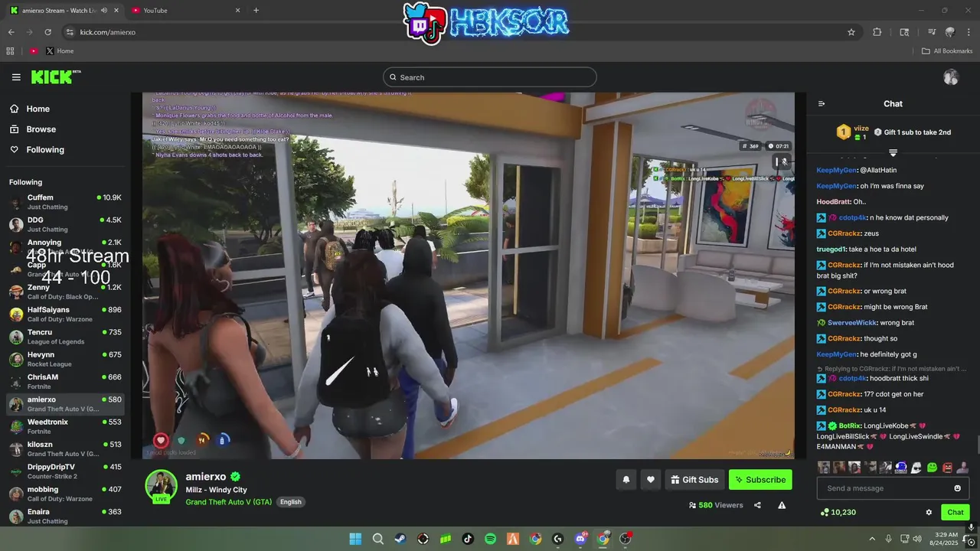Enable notifications with the bell button

click(626, 480)
